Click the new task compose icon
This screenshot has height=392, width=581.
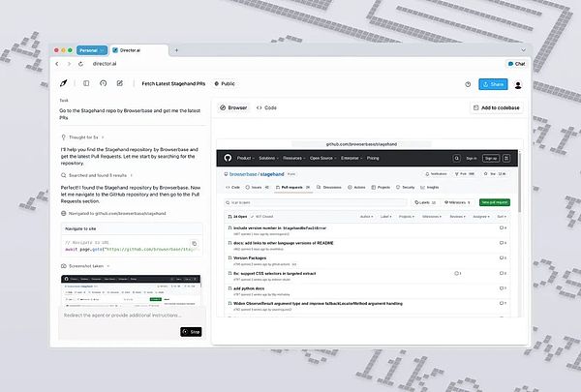121,84
